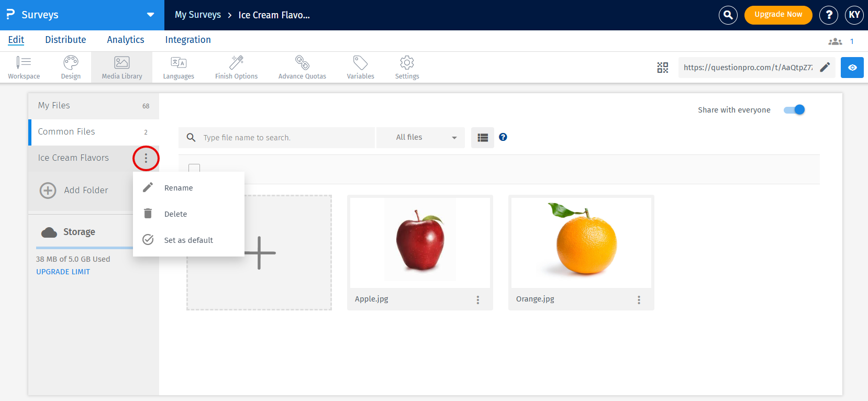868x401 pixels.
Task: Open Advance Quotas tool
Action: [x=302, y=68]
